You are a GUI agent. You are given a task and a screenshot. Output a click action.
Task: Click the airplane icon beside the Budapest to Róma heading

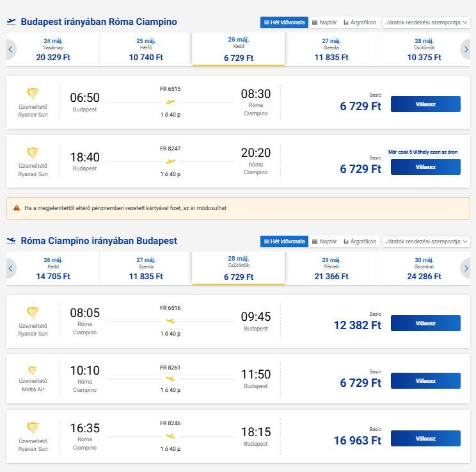11,22
